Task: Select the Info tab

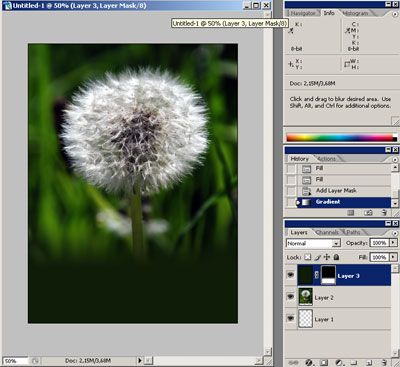Action: [x=329, y=13]
